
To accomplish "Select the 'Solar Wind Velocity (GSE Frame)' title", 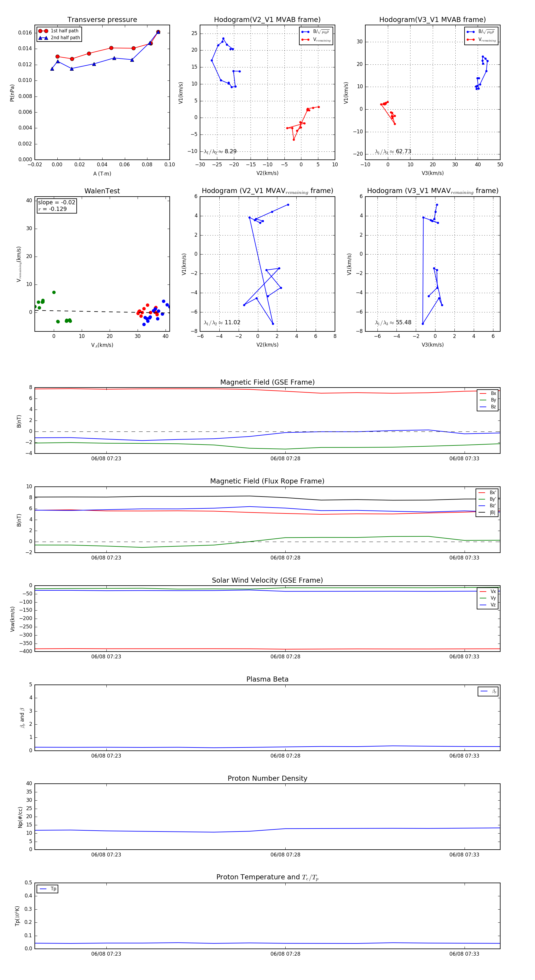I will 267,580.
